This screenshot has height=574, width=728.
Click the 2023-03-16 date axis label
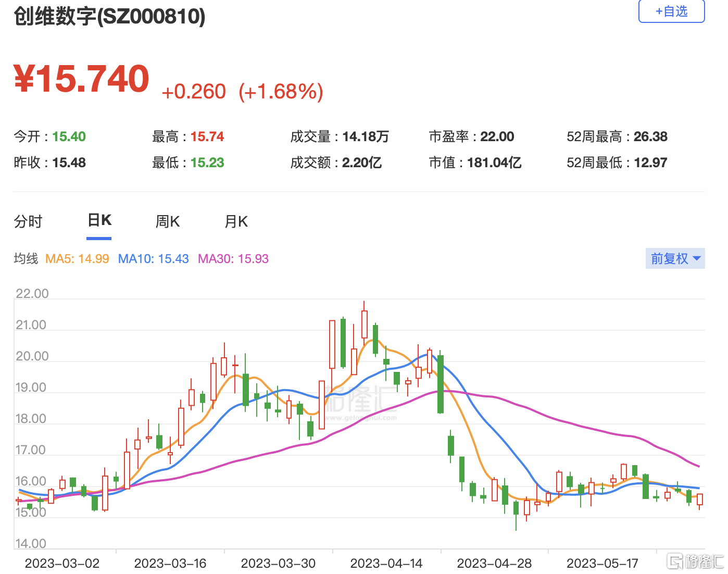coord(170,564)
